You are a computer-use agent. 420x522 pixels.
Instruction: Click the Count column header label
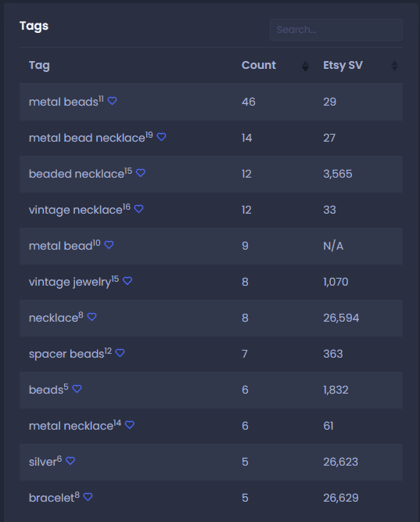tap(259, 65)
